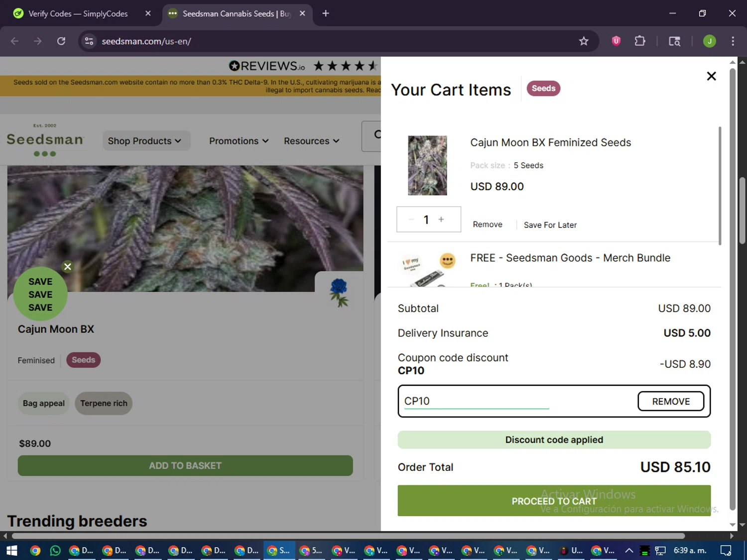
Task: Click the Order Total USD 85.10 value
Action: point(675,467)
